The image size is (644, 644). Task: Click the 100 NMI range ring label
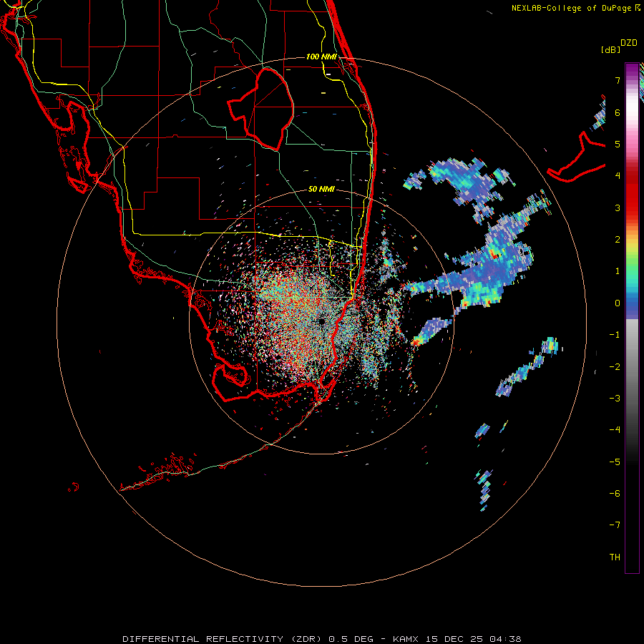(321, 57)
